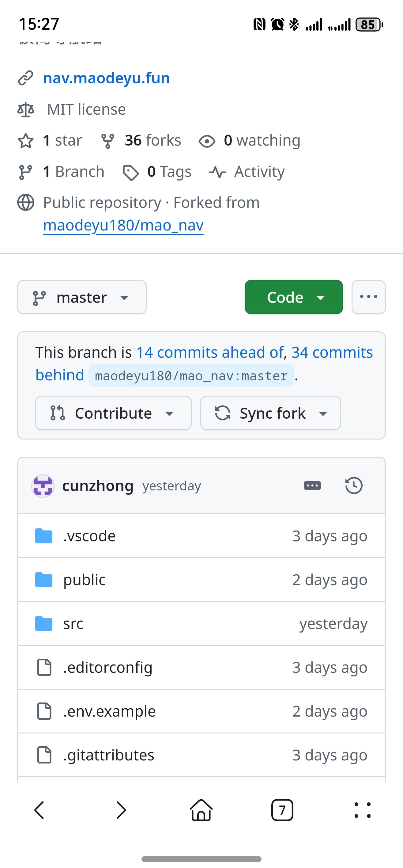Go forward with browser forward arrow
The height and width of the screenshot is (868, 403).
pos(121,810)
